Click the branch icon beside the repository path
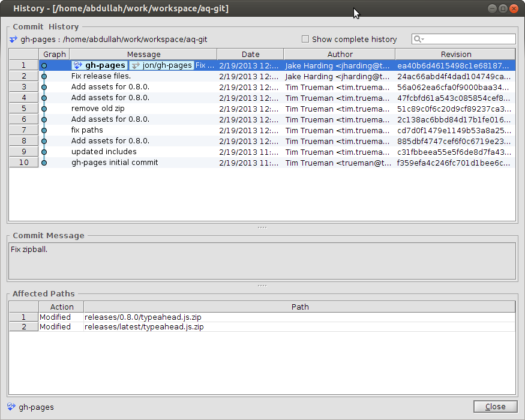The width and height of the screenshot is (525, 420). [x=13, y=40]
